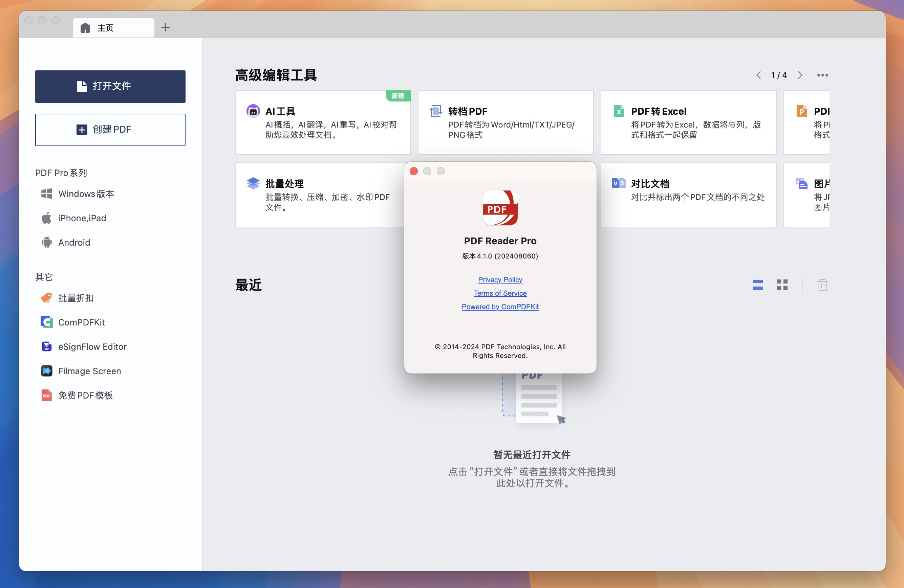This screenshot has height=588, width=904.
Task: Open the three-dots more options menu
Action: [822, 75]
